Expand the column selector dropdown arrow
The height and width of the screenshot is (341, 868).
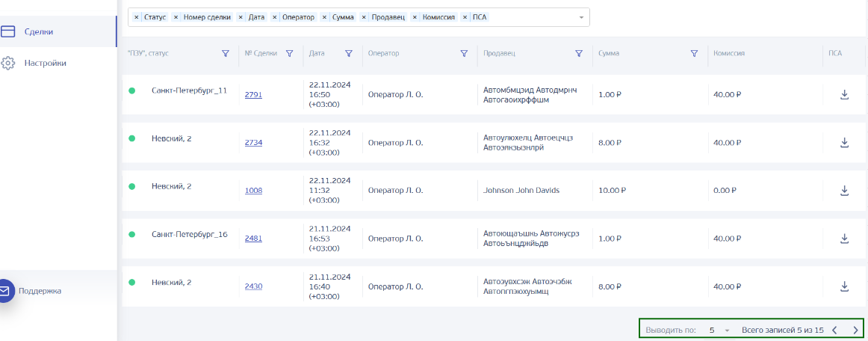click(581, 17)
